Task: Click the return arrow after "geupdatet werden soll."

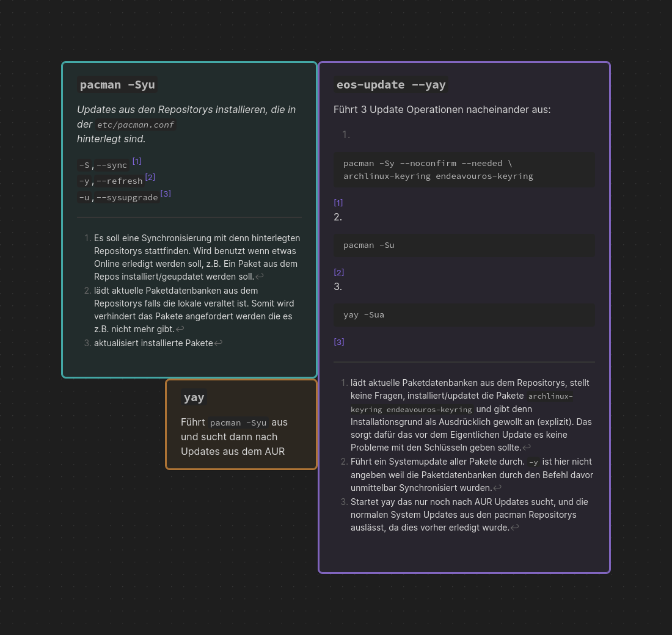Action: click(259, 277)
